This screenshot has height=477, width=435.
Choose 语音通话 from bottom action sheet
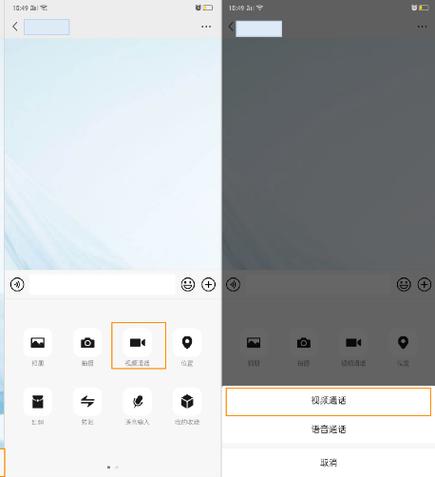pyautogui.click(x=328, y=429)
